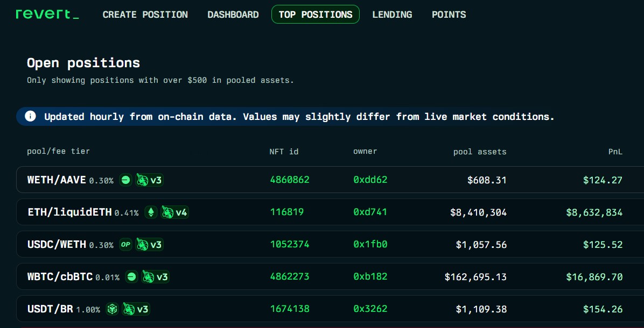Click the Base network icon on WBTC/cbBTC row
This screenshot has height=328, width=644.
(131, 277)
